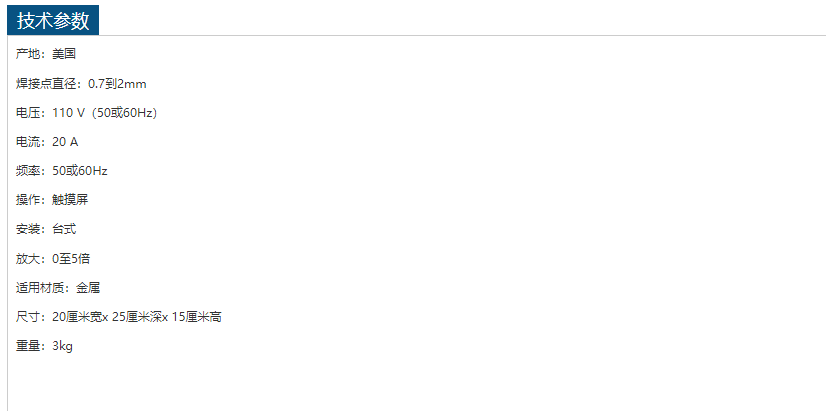
Task: Click the 焊接点直径：0.7到2mm text
Action: (81, 83)
